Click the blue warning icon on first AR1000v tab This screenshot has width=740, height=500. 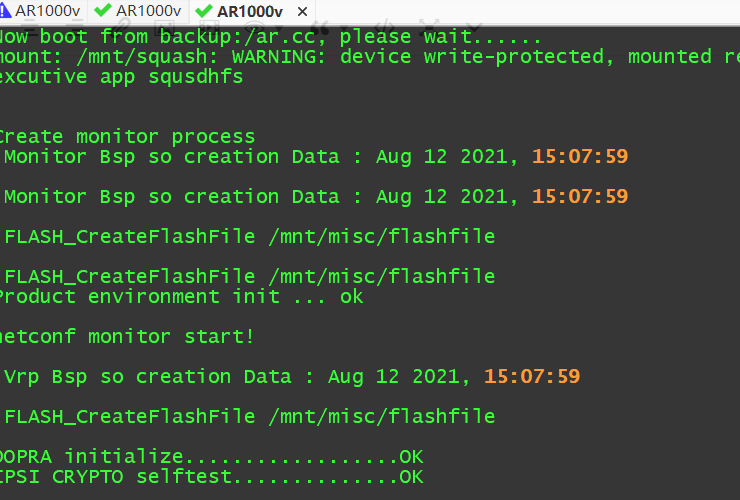pyautogui.click(x=5, y=11)
